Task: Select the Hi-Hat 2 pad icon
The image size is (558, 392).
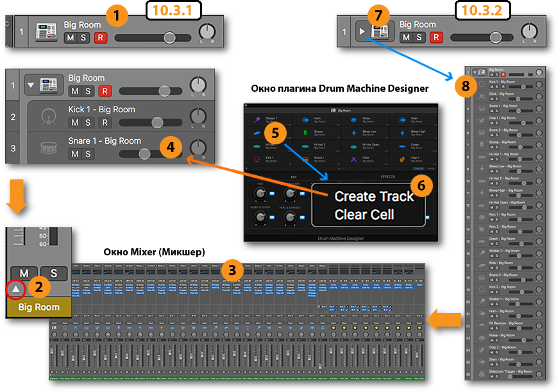Action: (305, 146)
